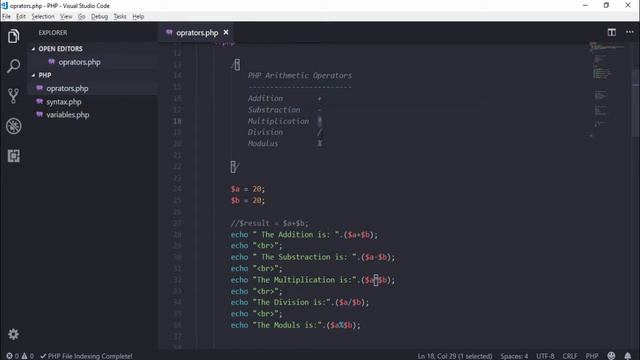
Task: Open syntax.php in the file tree
Action: click(x=64, y=102)
